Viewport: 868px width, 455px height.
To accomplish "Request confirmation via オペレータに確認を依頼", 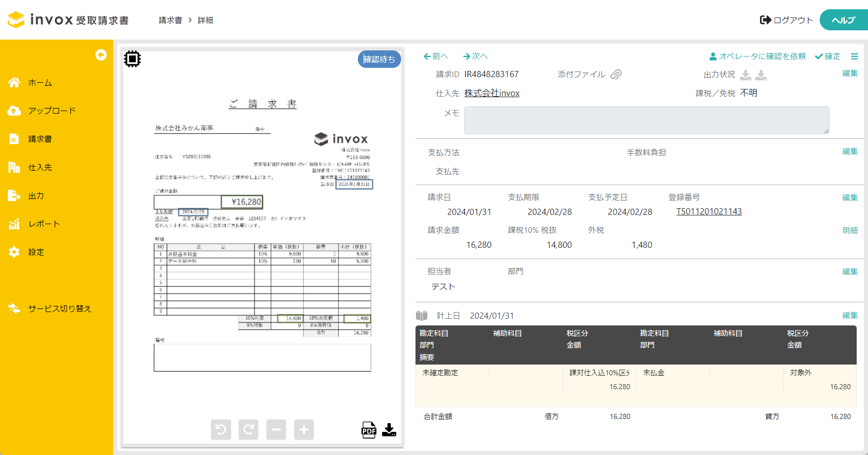I will click(757, 57).
